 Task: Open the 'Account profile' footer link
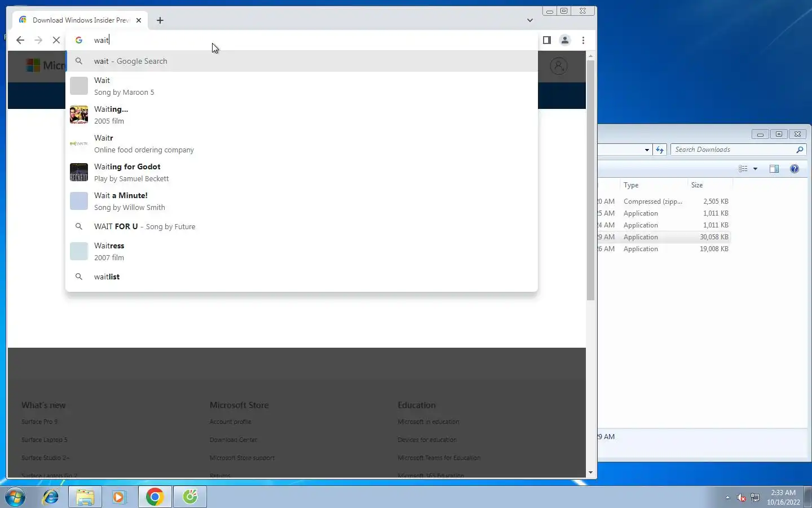pos(230,422)
